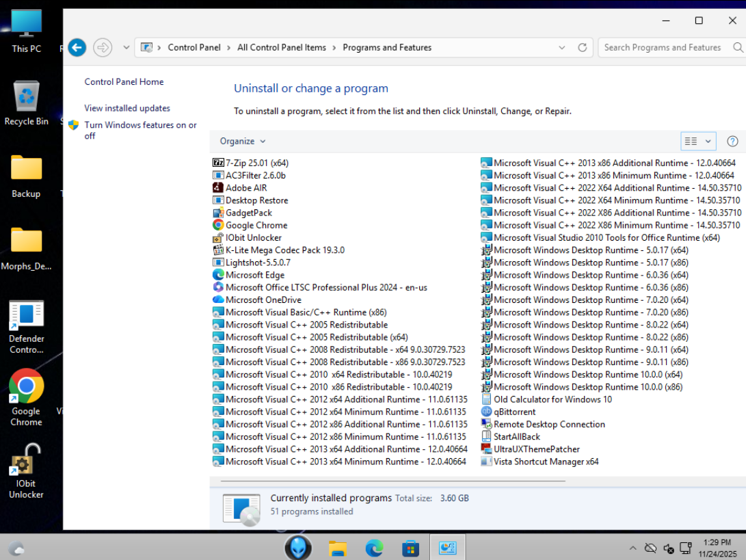Screen dimensions: 746x560
Task: Click the Microsoft Edge icon in program list
Action: tap(218, 274)
